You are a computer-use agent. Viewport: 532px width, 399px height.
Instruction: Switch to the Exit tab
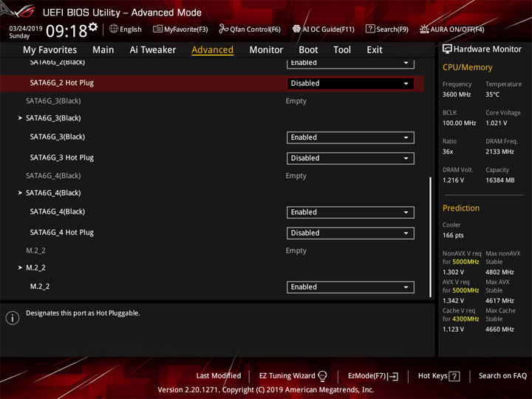pyautogui.click(x=375, y=50)
